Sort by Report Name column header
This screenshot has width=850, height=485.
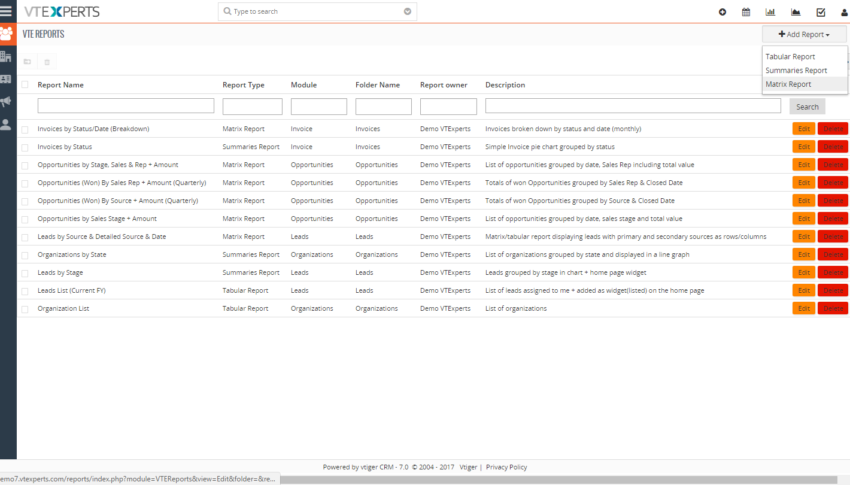[60, 85]
